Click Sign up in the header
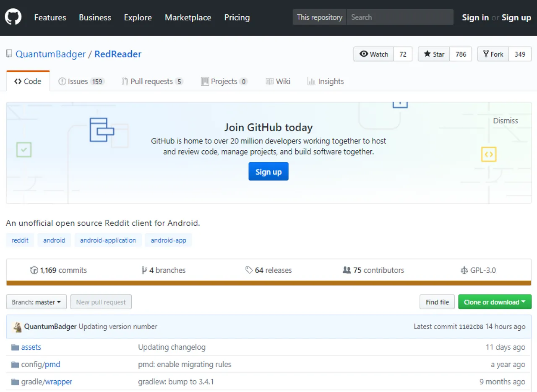 coord(516,17)
